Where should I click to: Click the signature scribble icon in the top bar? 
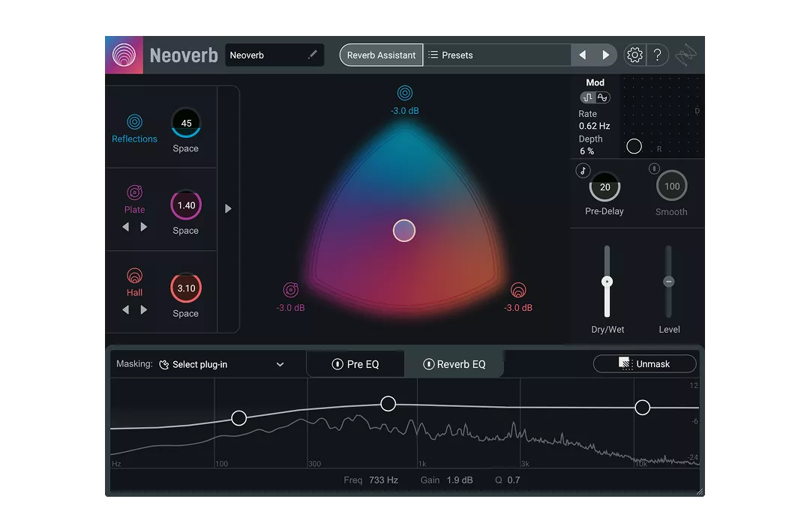(685, 54)
